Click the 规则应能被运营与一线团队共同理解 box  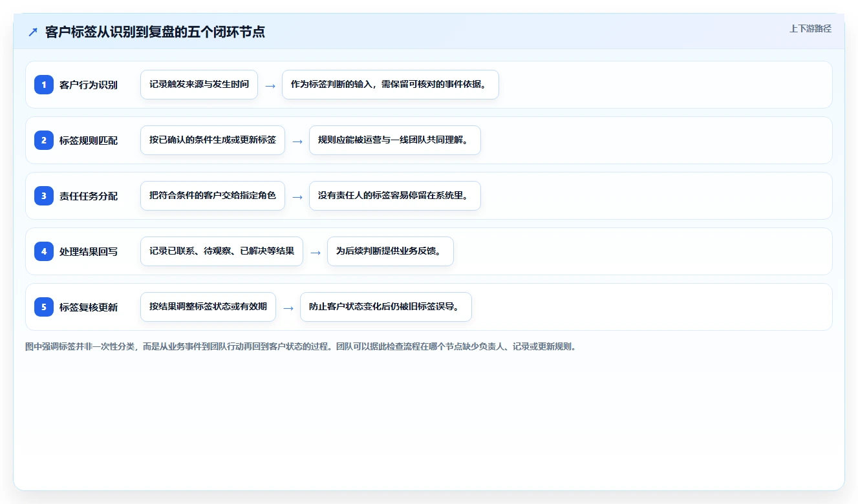(395, 140)
